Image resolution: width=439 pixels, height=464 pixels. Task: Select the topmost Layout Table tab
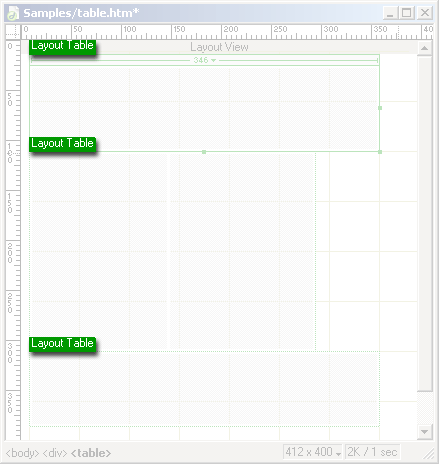63,46
